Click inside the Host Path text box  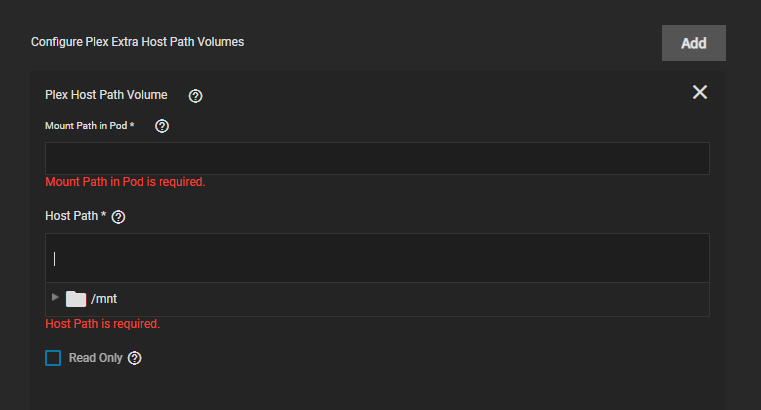point(377,258)
